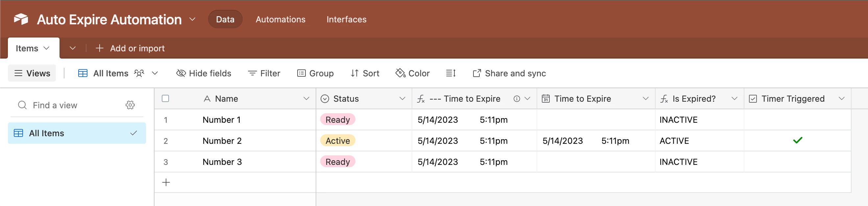The image size is (868, 206).
Task: Click Add or import
Action: tap(131, 48)
